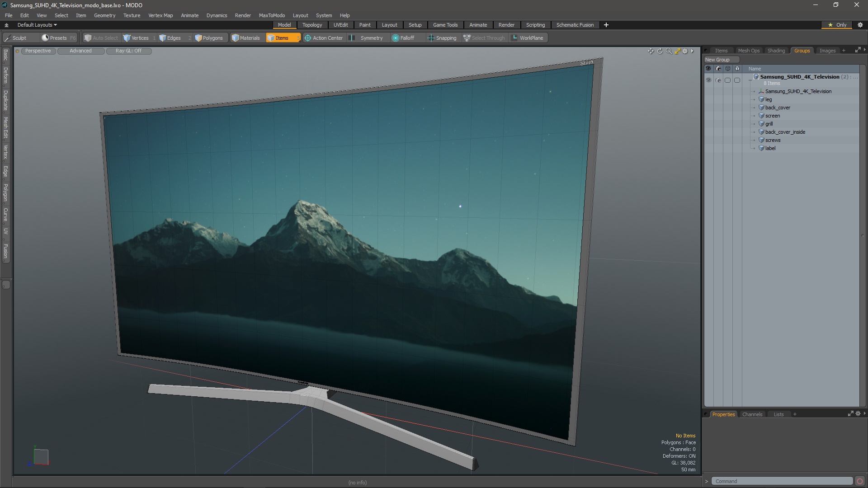Select the Sculpt tool
Viewport: 868px width, 488px height.
point(15,38)
